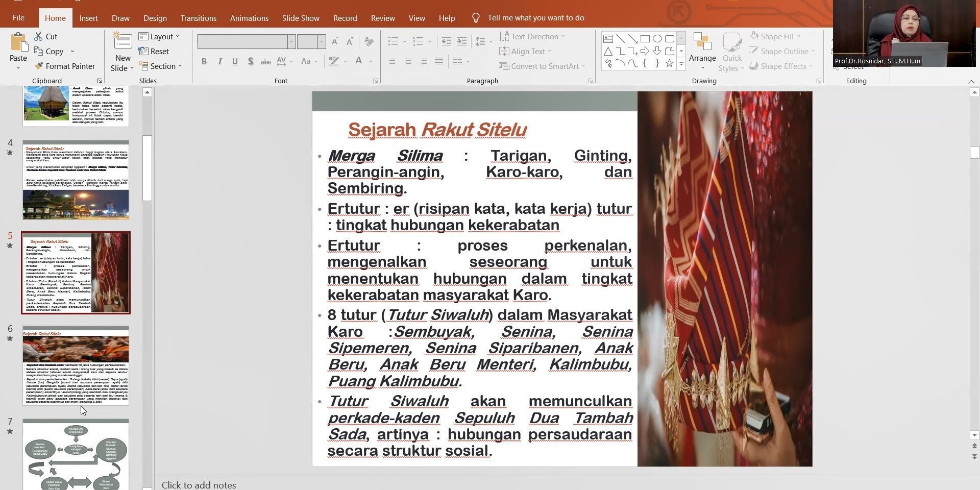
Task: Expand the shapes gallery More arrow
Action: (x=681, y=64)
